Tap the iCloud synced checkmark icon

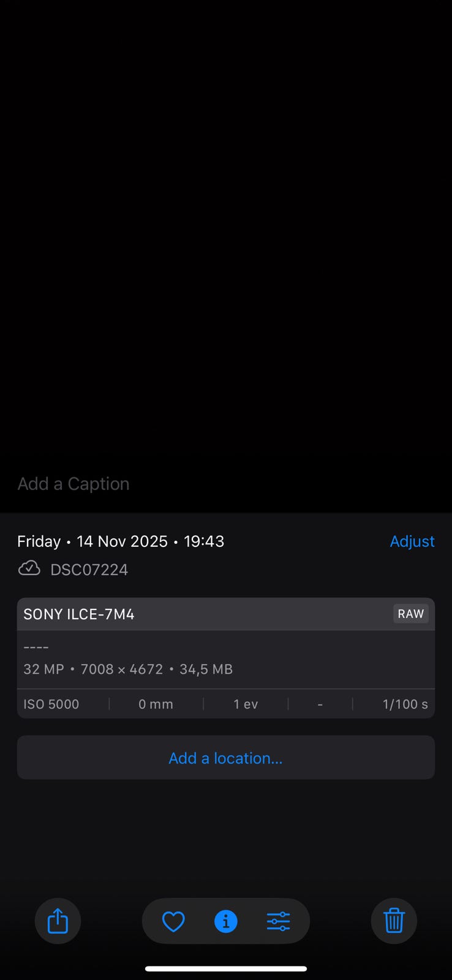tap(29, 569)
